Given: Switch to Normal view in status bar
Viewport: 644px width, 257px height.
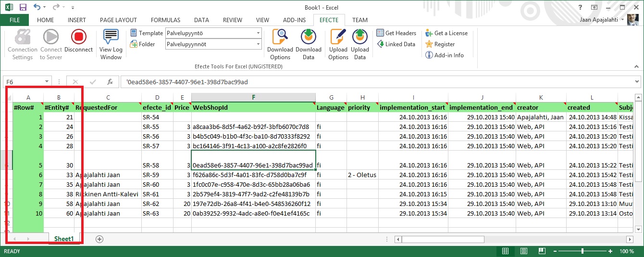Looking at the screenshot, I should click(505, 251).
